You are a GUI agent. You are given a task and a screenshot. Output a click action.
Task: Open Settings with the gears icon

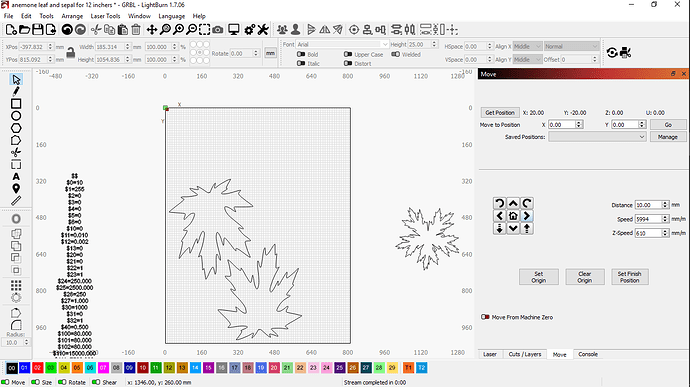[x=250, y=29]
